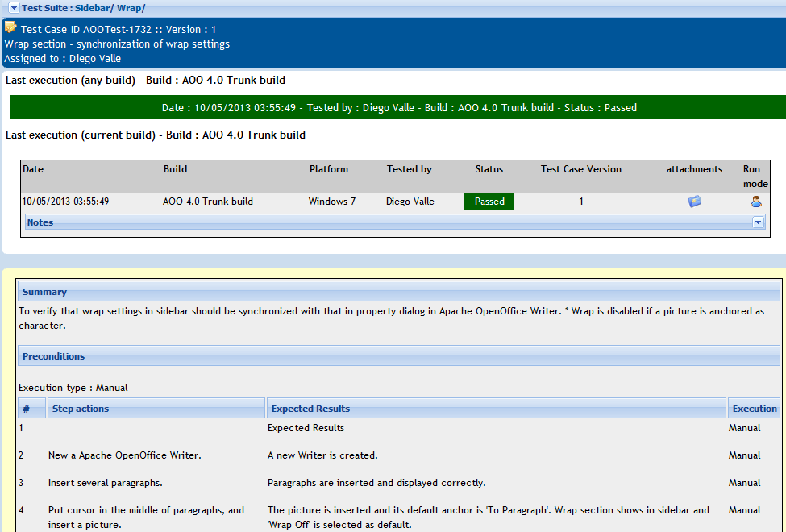
Task: Click the Preconditions section header
Action: [x=399, y=356]
